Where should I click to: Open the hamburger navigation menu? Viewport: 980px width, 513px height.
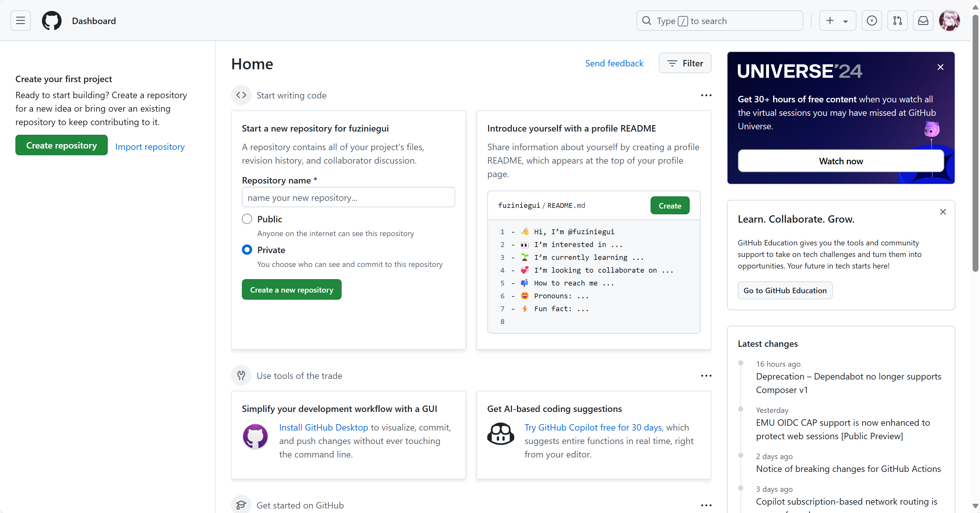click(x=21, y=21)
